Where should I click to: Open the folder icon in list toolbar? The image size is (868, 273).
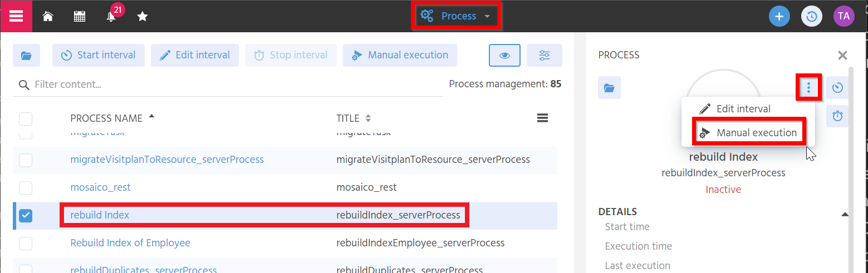click(x=26, y=55)
